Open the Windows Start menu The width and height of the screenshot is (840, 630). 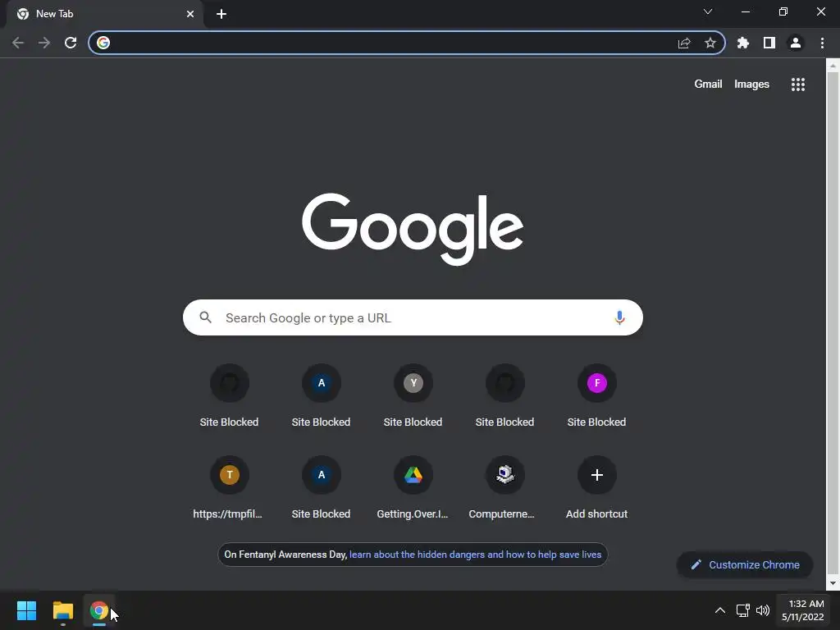click(x=26, y=610)
